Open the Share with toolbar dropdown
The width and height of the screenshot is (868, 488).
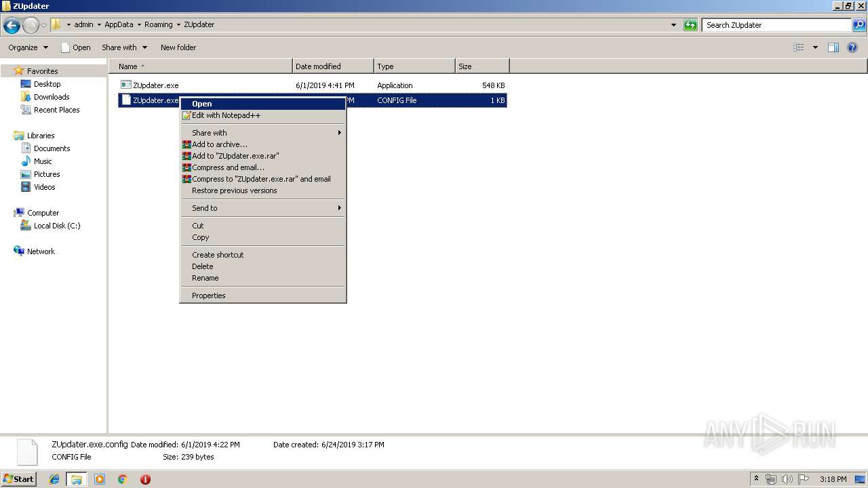coord(124,47)
